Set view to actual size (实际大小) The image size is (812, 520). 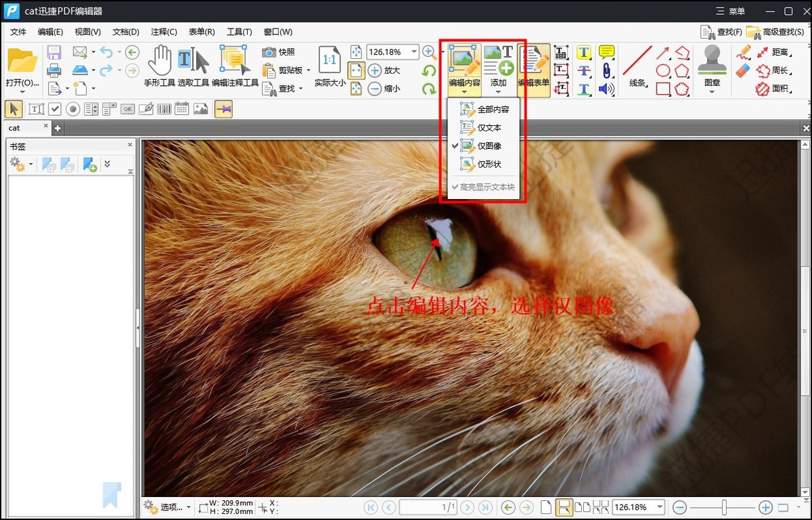point(330,66)
